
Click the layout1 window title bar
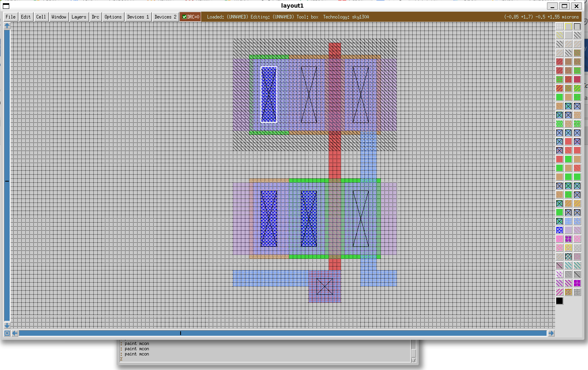pos(292,6)
